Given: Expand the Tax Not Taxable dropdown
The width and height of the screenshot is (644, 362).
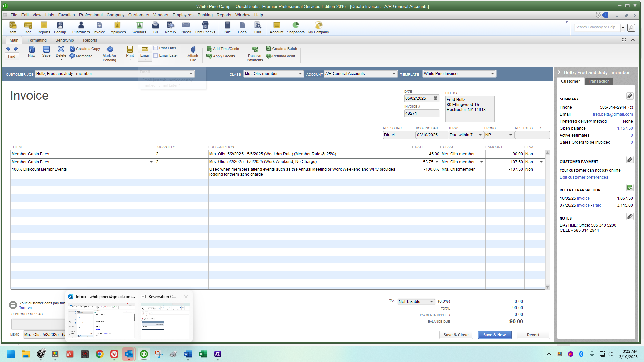Looking at the screenshot, I should [431, 302].
